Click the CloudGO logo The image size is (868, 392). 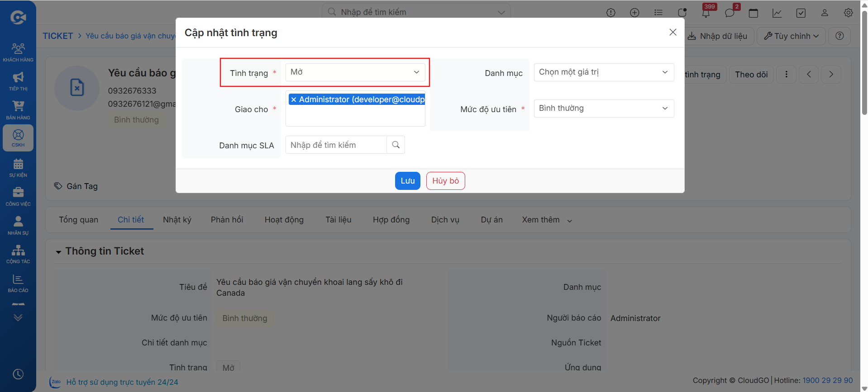pos(18,17)
